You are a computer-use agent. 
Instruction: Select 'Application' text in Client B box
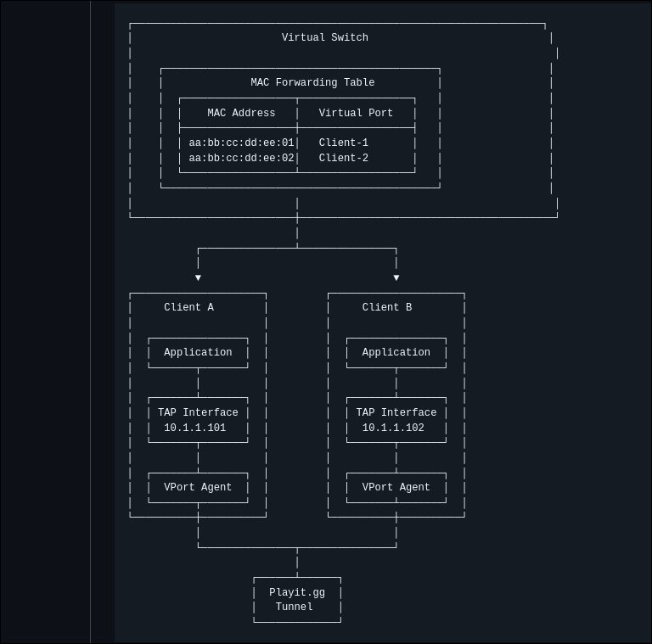click(x=396, y=352)
